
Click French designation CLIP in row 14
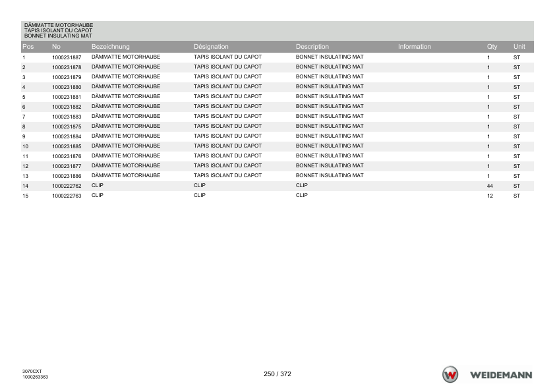199,185
